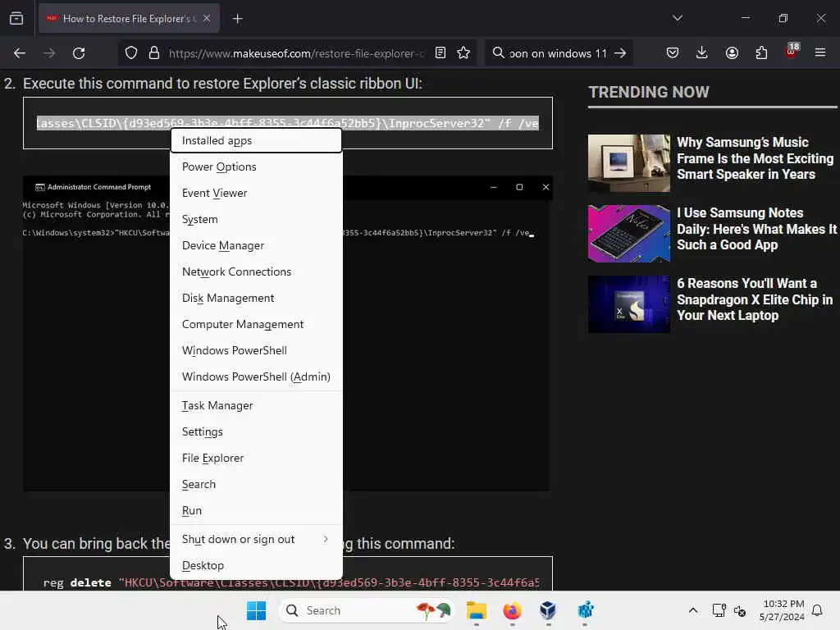
Task: Open Extensions puzzle icon
Action: pyautogui.click(x=761, y=52)
